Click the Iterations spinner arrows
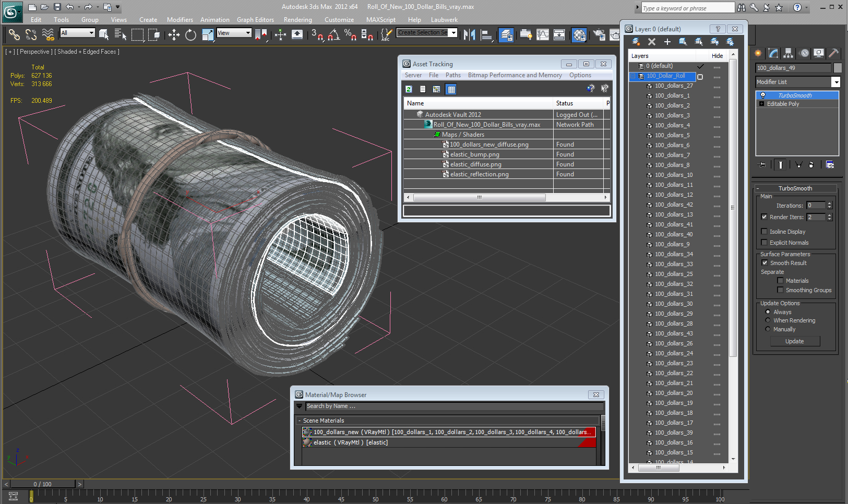The height and width of the screenshot is (504, 848). [829, 206]
